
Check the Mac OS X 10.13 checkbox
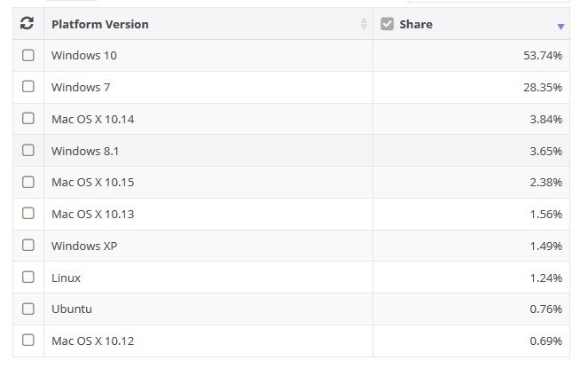(x=28, y=214)
